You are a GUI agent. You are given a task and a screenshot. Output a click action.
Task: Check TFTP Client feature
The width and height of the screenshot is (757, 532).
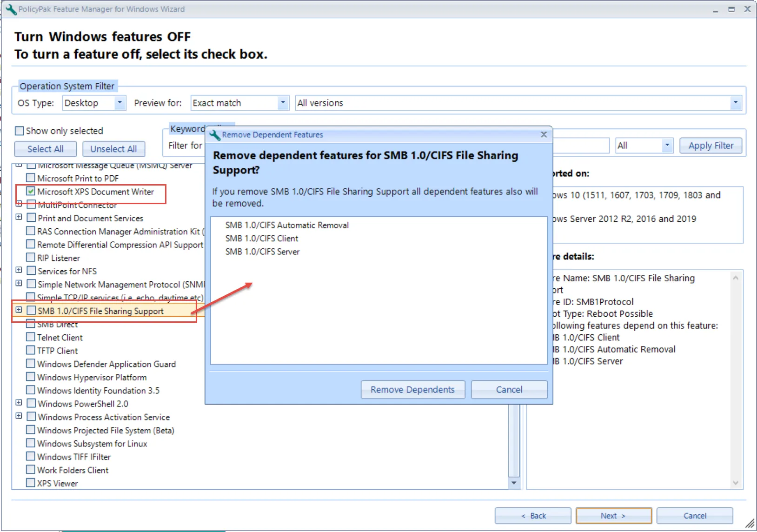[31, 350]
